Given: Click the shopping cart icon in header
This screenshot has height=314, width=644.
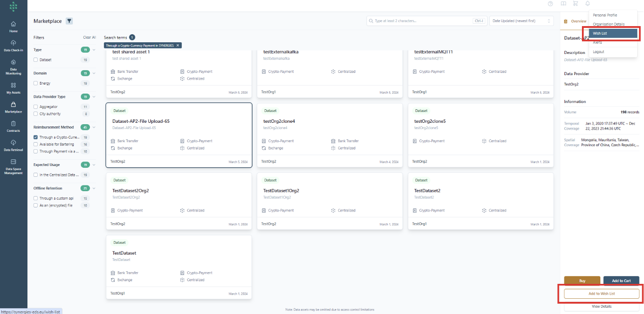Looking at the screenshot, I should [x=575, y=4].
